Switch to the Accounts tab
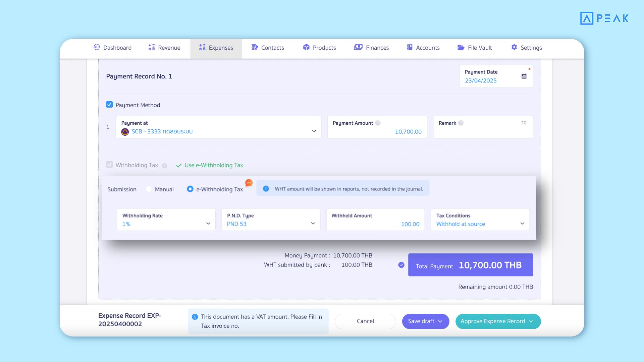This screenshot has width=644, height=362. click(x=423, y=47)
